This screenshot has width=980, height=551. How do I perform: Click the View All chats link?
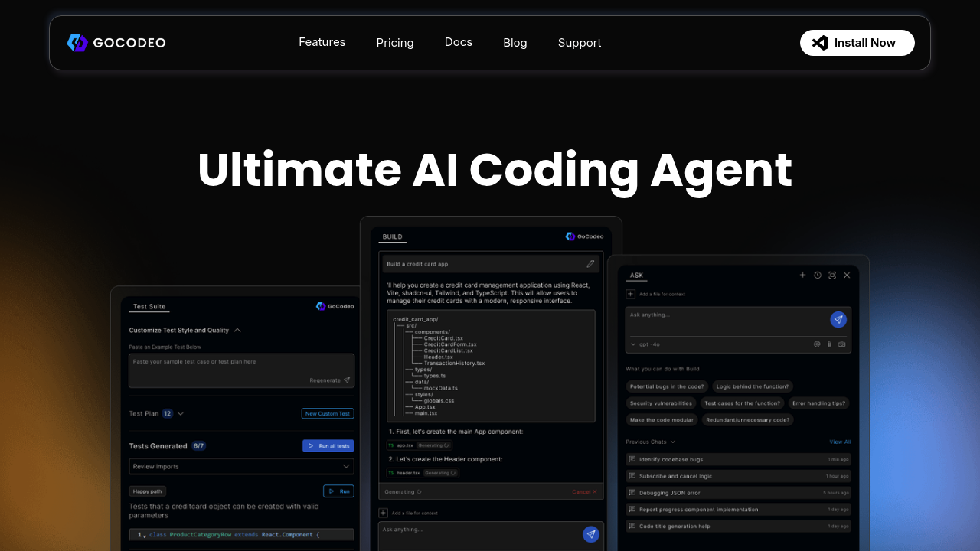[840, 442]
